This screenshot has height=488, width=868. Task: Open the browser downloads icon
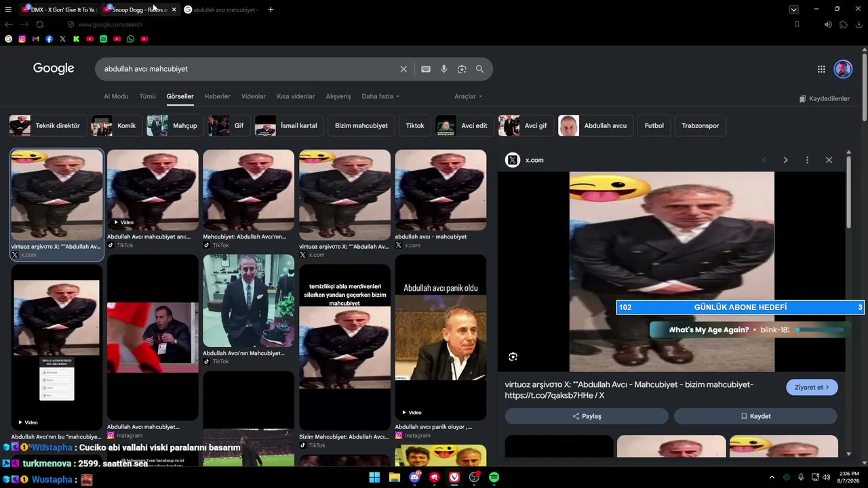[x=859, y=24]
